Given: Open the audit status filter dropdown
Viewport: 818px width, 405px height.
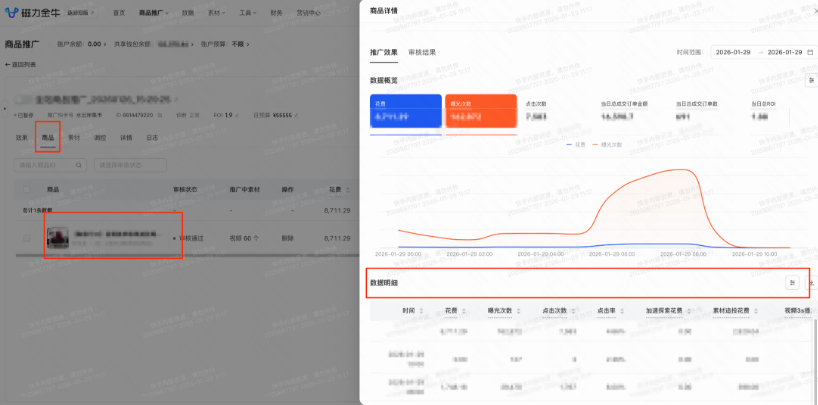Looking at the screenshot, I should click(130, 165).
